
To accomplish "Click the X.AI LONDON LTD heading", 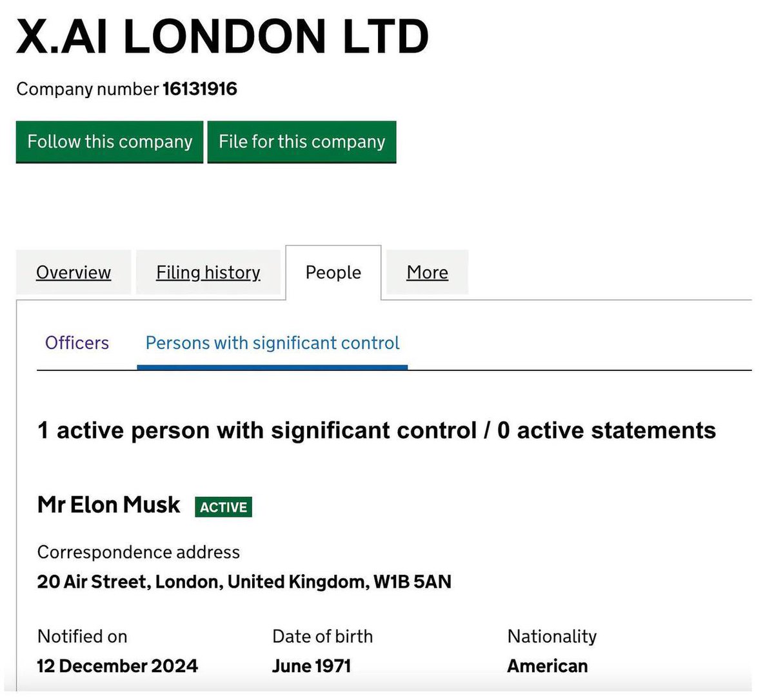I will click(223, 35).
